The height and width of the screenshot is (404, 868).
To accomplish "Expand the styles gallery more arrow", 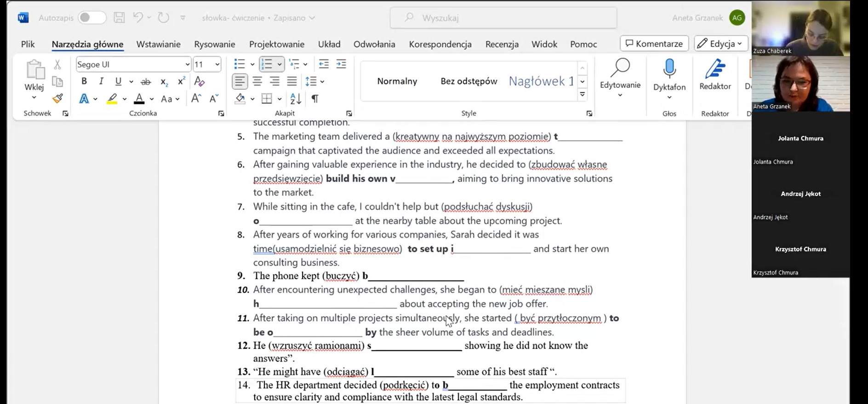I will tap(582, 94).
